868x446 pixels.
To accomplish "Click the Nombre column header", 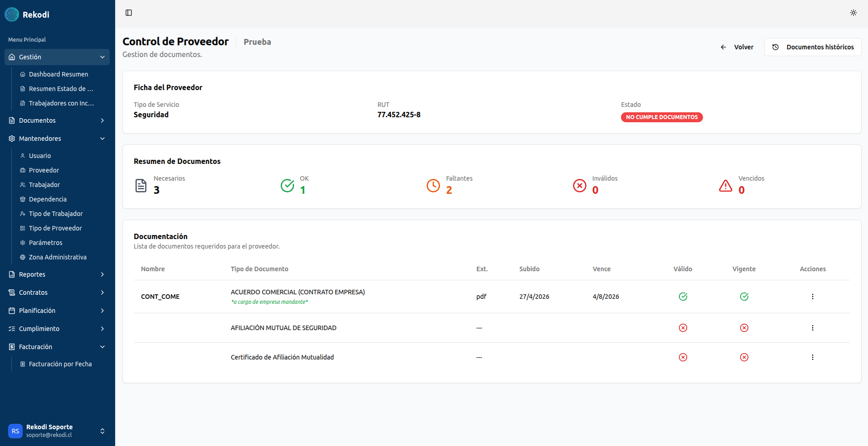I will pyautogui.click(x=153, y=269).
